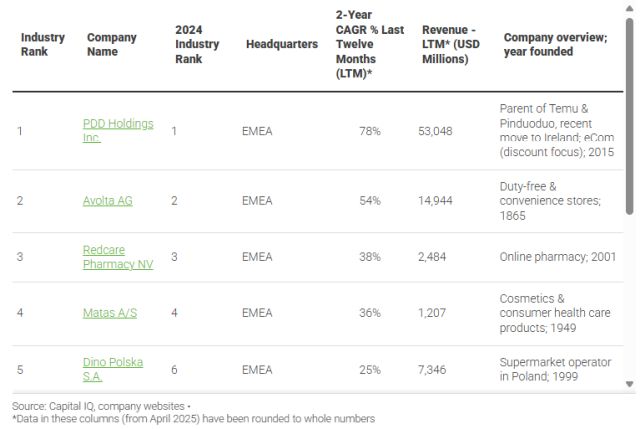This screenshot has height=429, width=640.
Task: Select the Company overview; year founded header
Action: pos(555,44)
